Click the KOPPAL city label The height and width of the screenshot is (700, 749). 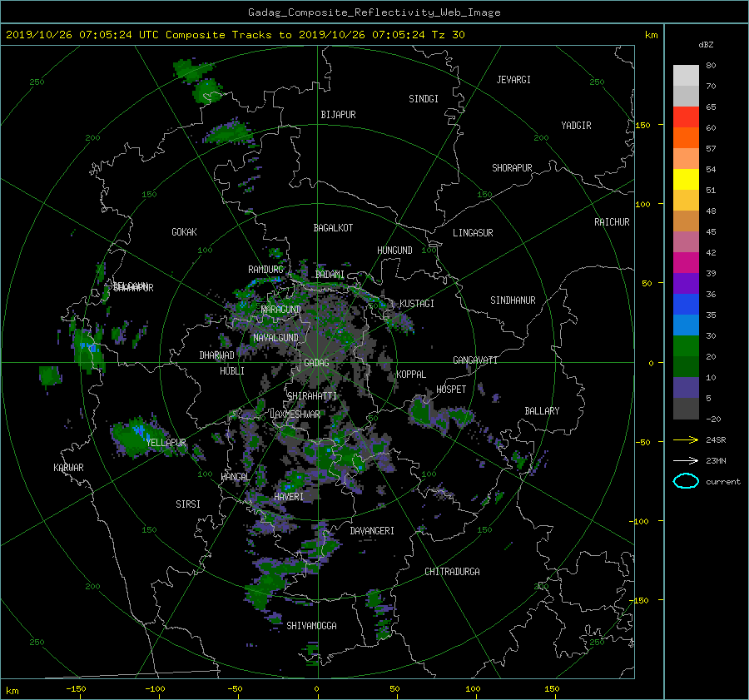[x=411, y=375]
